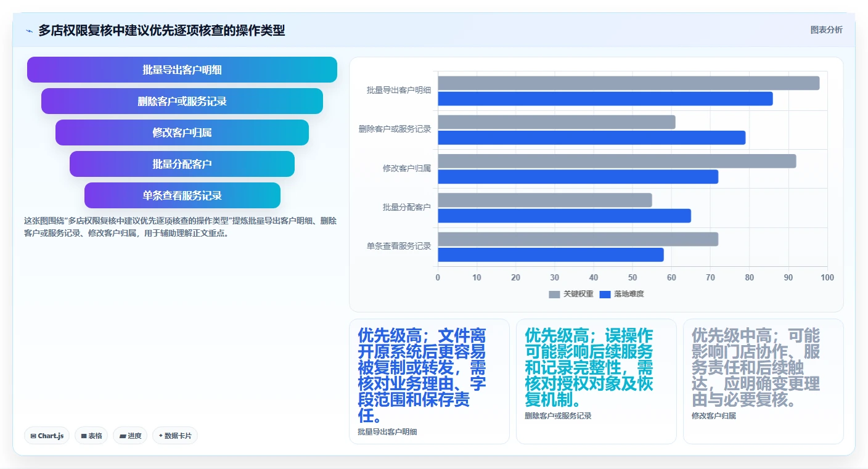This screenshot has width=868, height=469.
Task: Click the 批量分配客户 axis label
Action: [x=407, y=208]
